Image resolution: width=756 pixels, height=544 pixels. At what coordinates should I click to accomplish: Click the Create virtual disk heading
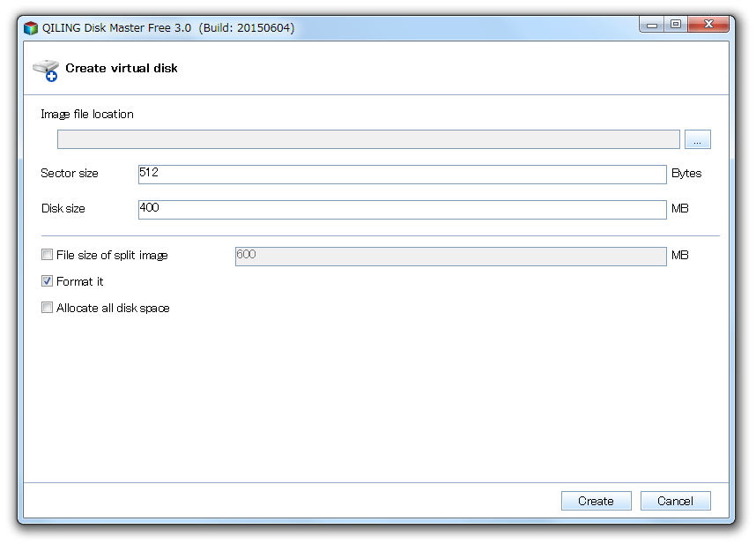click(122, 69)
